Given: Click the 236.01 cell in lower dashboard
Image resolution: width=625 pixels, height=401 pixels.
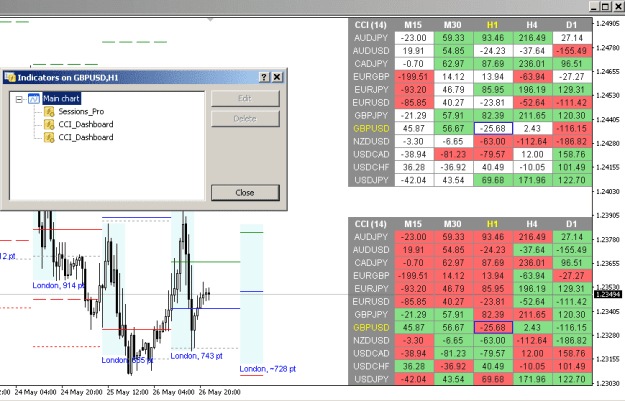Looking at the screenshot, I should [x=533, y=263].
